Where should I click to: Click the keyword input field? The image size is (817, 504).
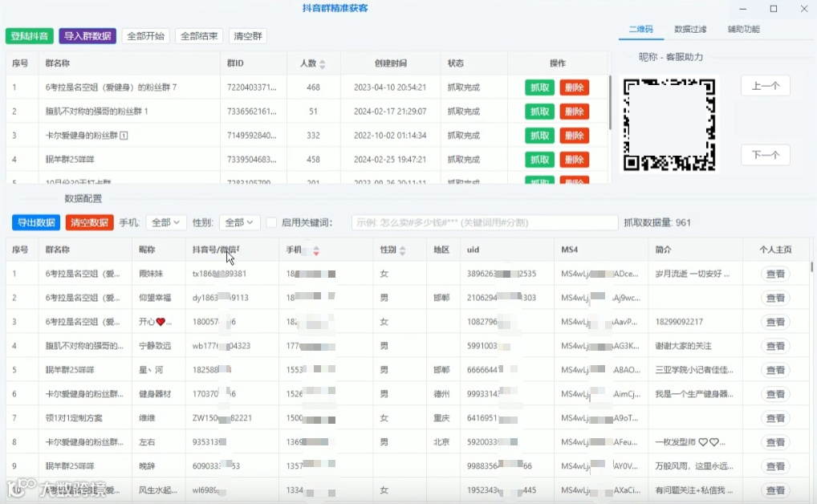(x=485, y=222)
